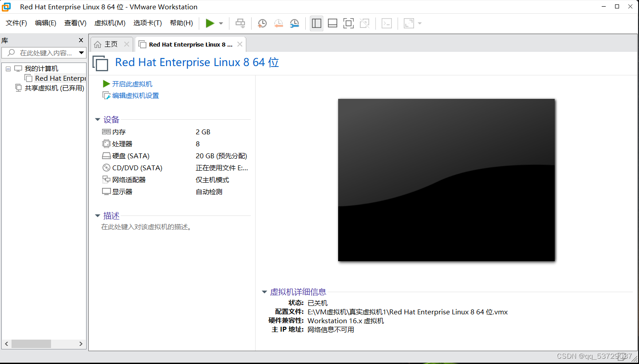Screen dimensions: 639x364
Task: Click the Unity mode toolbar icon
Action: (x=365, y=23)
